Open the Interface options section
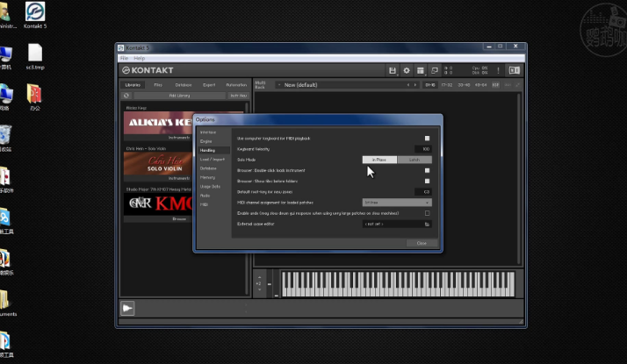Viewport: 627px width, 364px height. click(x=208, y=132)
